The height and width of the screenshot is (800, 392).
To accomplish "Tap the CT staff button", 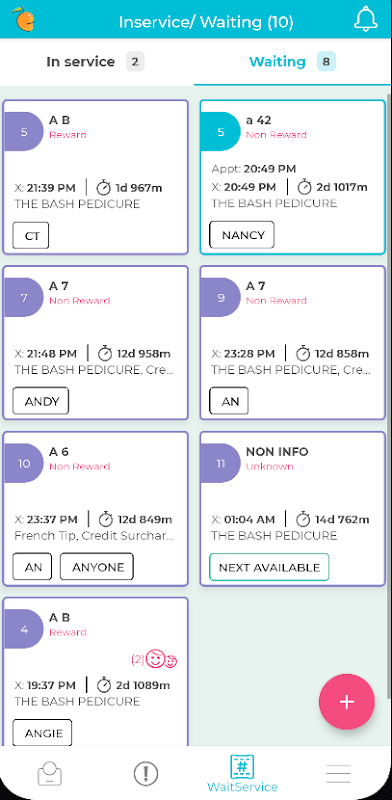I will tap(31, 235).
